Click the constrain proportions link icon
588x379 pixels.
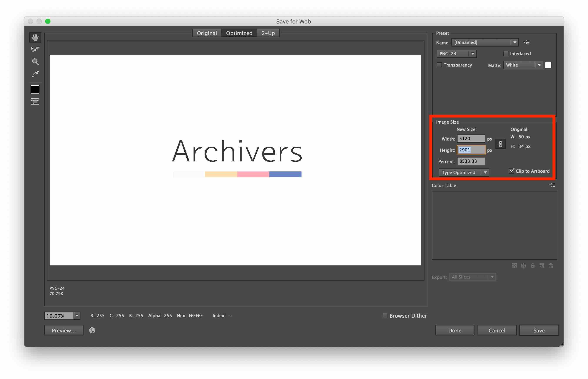(500, 144)
